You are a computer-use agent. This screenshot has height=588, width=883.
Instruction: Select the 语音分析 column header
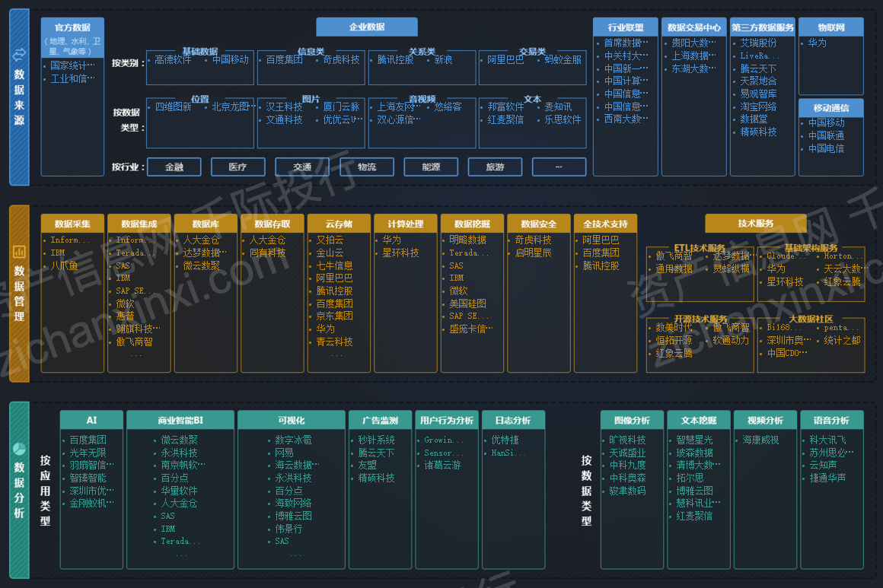tap(831, 421)
